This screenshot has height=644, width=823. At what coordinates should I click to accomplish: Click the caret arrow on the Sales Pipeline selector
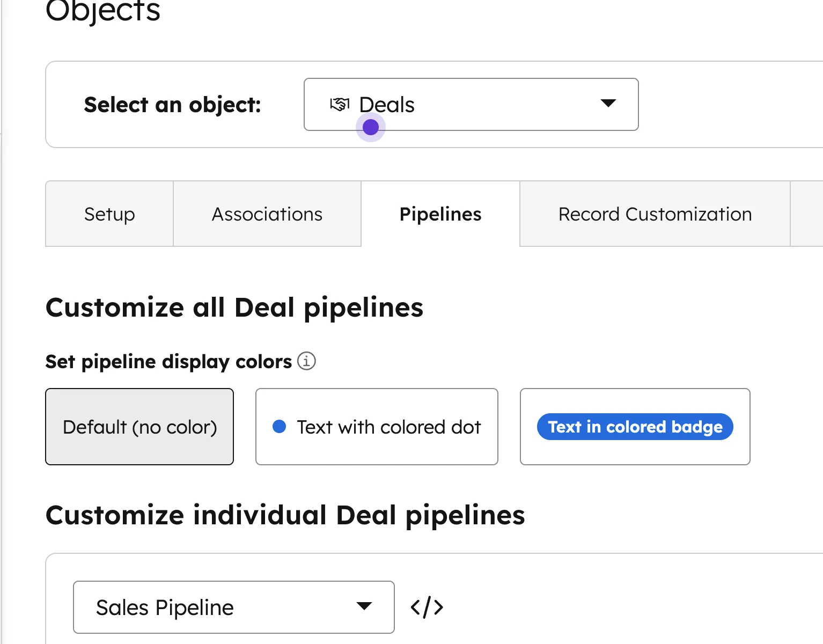(x=364, y=606)
